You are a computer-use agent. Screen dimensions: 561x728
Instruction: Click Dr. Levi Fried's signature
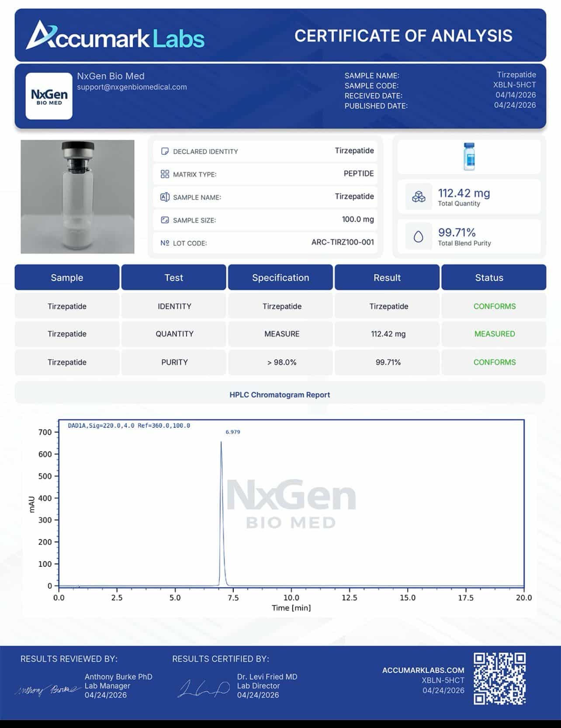pyautogui.click(x=204, y=689)
